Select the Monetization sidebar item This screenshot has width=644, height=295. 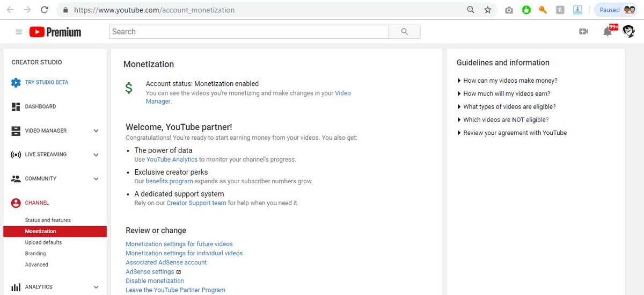pyautogui.click(x=55, y=232)
